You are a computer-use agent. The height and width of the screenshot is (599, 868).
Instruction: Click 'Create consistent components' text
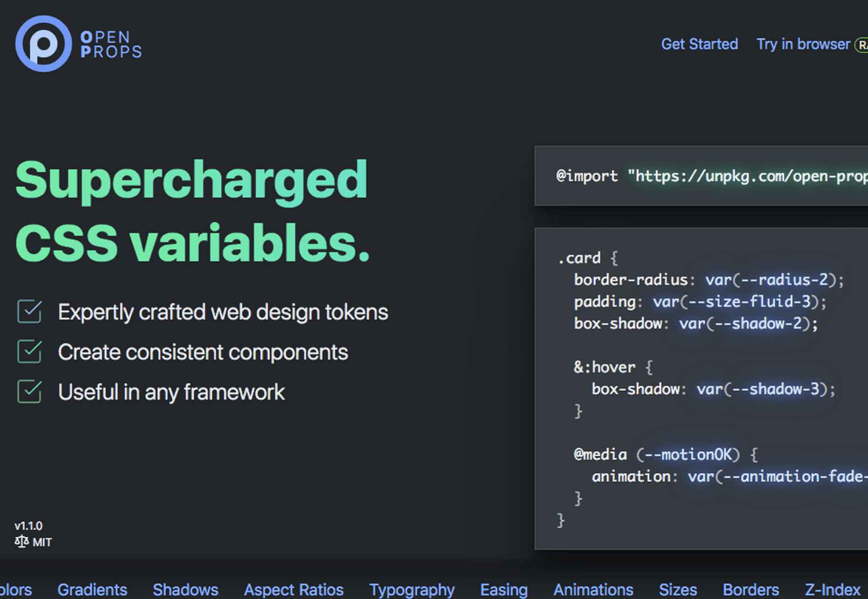[203, 352]
